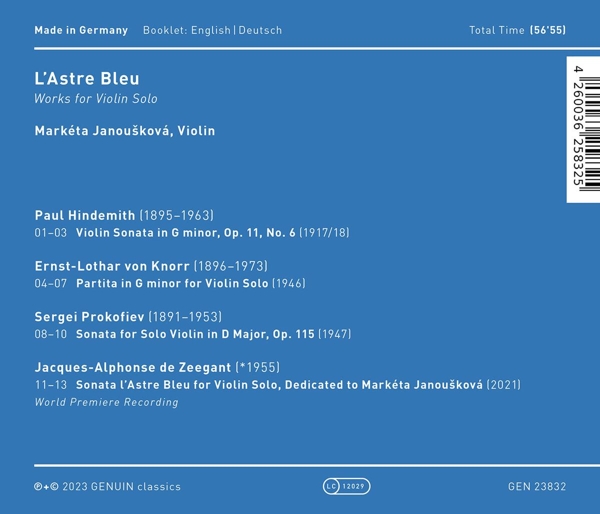Select the 'Works for Violin Solo' subtitle

[96, 99]
